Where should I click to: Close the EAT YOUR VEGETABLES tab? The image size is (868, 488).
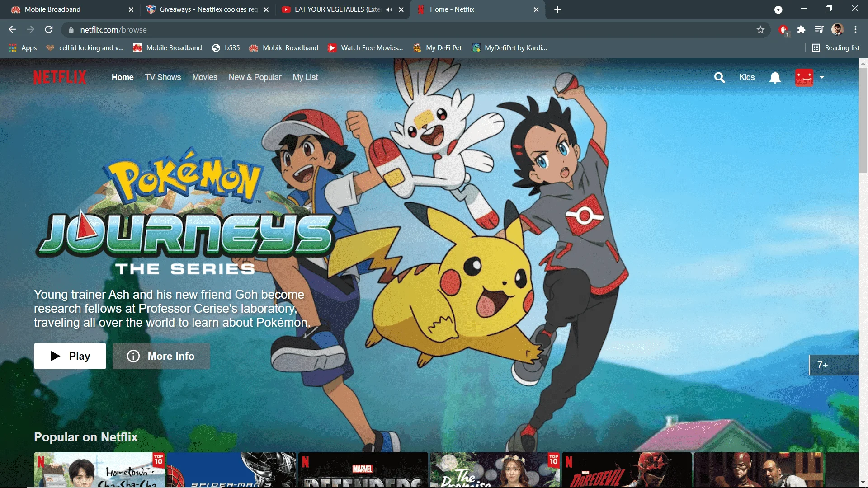(401, 9)
